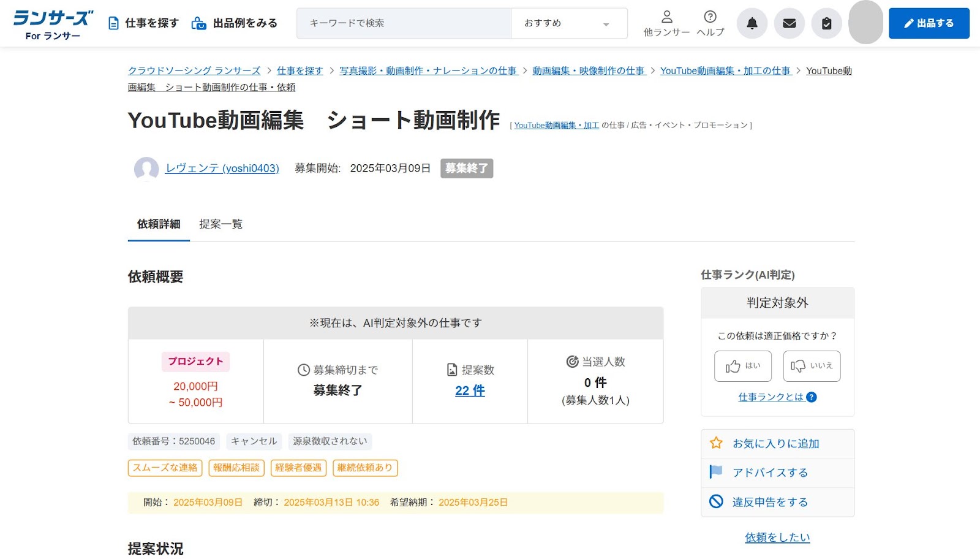Open breadcrumb 動画編集・映像制作の仕事

[589, 71]
